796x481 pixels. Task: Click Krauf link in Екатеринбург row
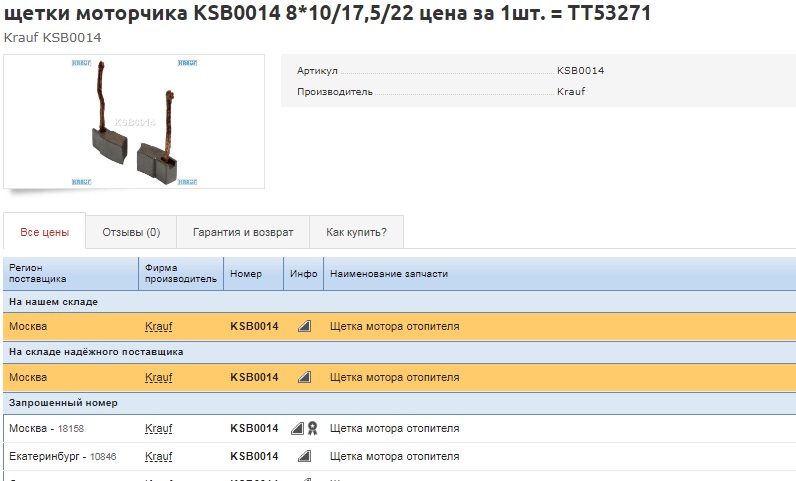[x=158, y=457]
